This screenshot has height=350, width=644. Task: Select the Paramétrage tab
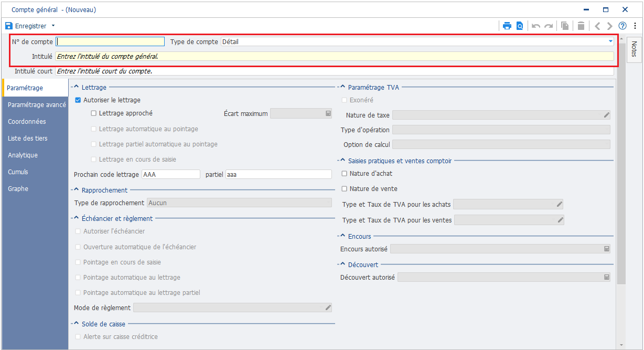35,88
